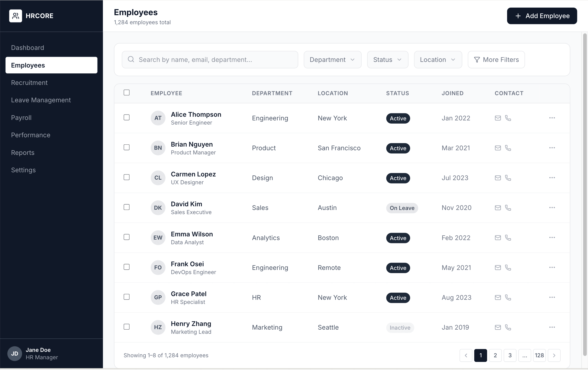Open the More Filters button
588x370 pixels.
tap(496, 60)
